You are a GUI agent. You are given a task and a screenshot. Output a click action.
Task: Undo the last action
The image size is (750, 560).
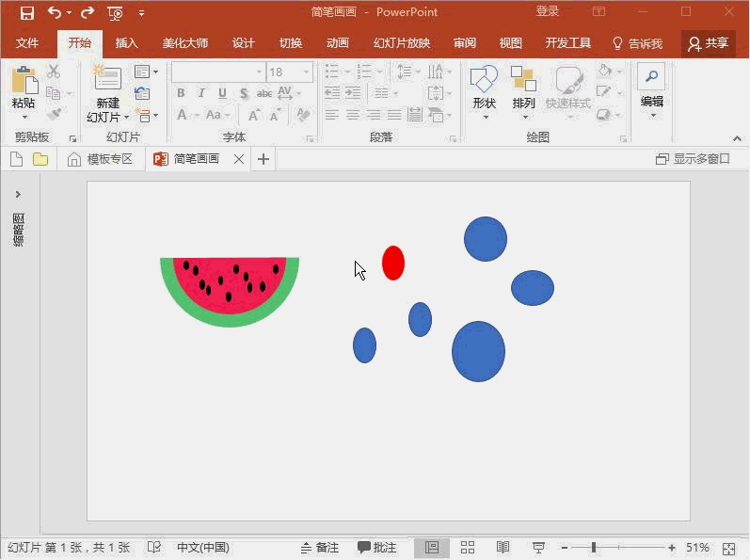point(55,12)
